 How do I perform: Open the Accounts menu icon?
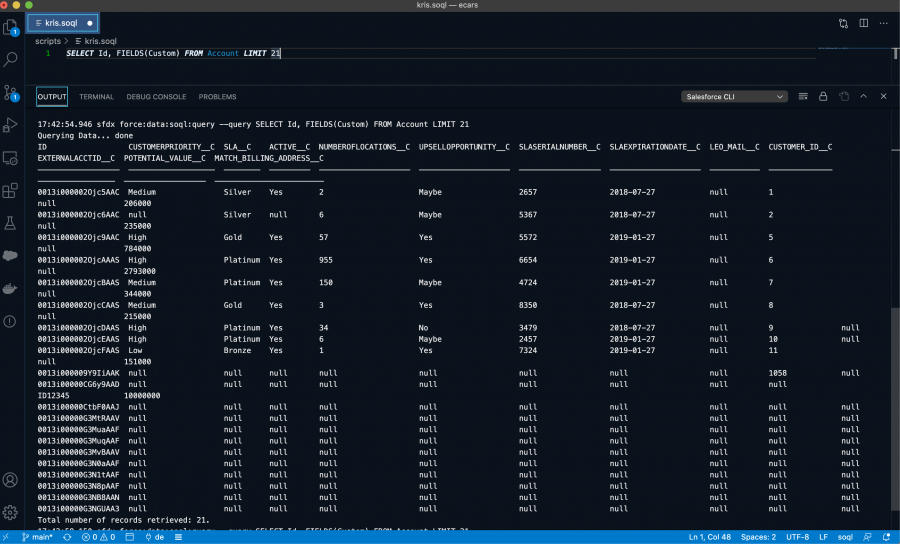pos(10,480)
